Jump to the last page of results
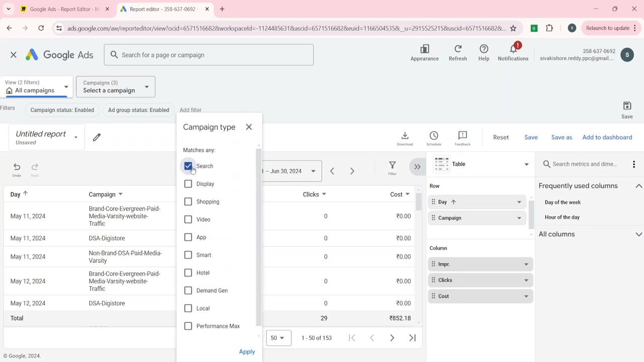 413,338
